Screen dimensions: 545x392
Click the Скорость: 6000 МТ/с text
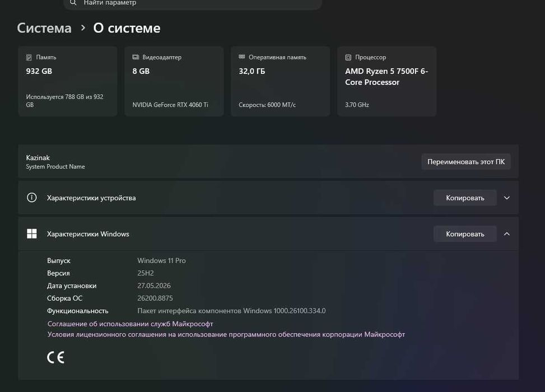click(x=267, y=105)
